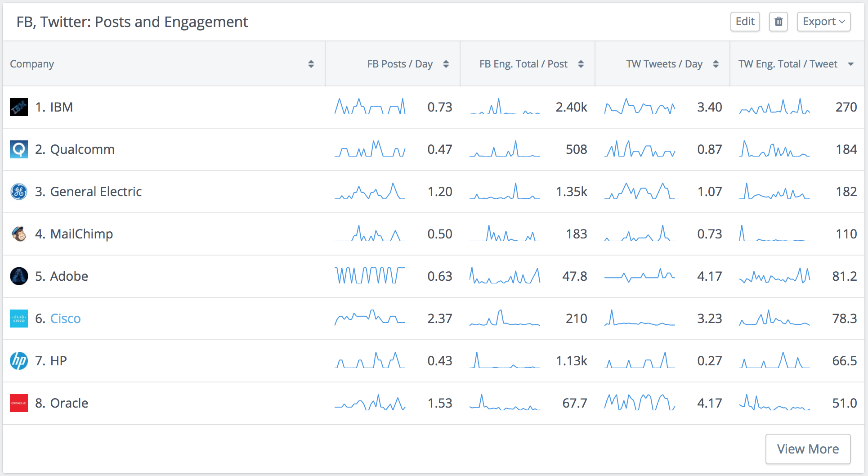Click MailChimp's 110 TW engagement value
Screen dimensions: 868x476
point(846,234)
